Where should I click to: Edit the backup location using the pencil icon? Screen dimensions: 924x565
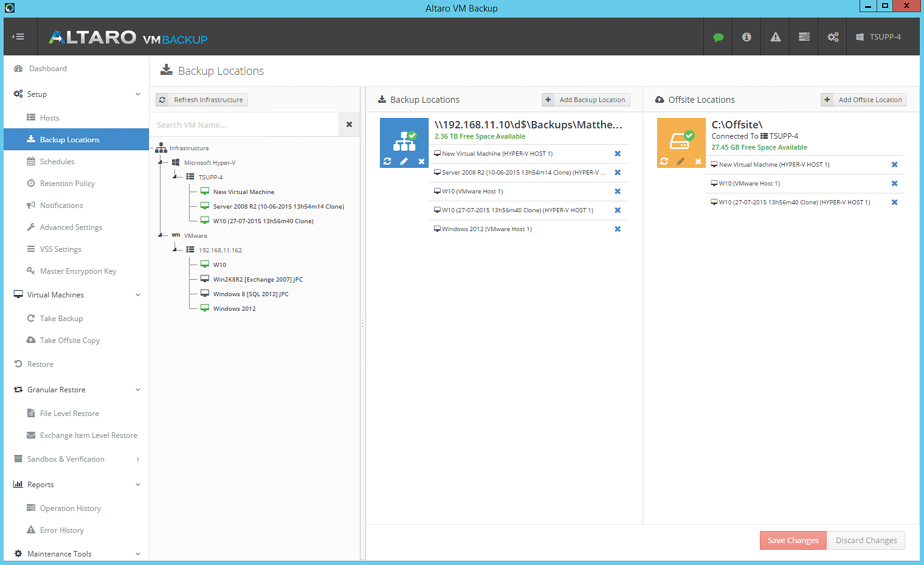tap(404, 161)
